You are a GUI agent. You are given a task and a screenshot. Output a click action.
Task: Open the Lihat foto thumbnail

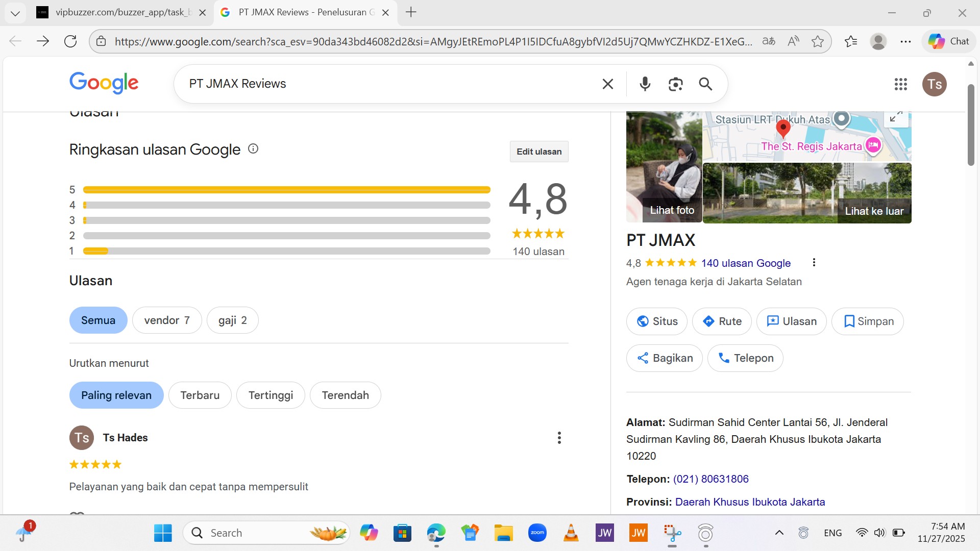coord(664,167)
